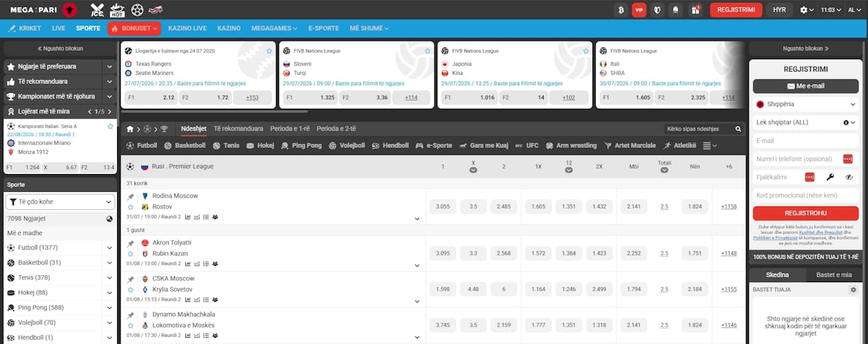Image resolution: width=868 pixels, height=344 pixels.
Task: Filter matches by Futboll sport icon
Action: [141, 146]
